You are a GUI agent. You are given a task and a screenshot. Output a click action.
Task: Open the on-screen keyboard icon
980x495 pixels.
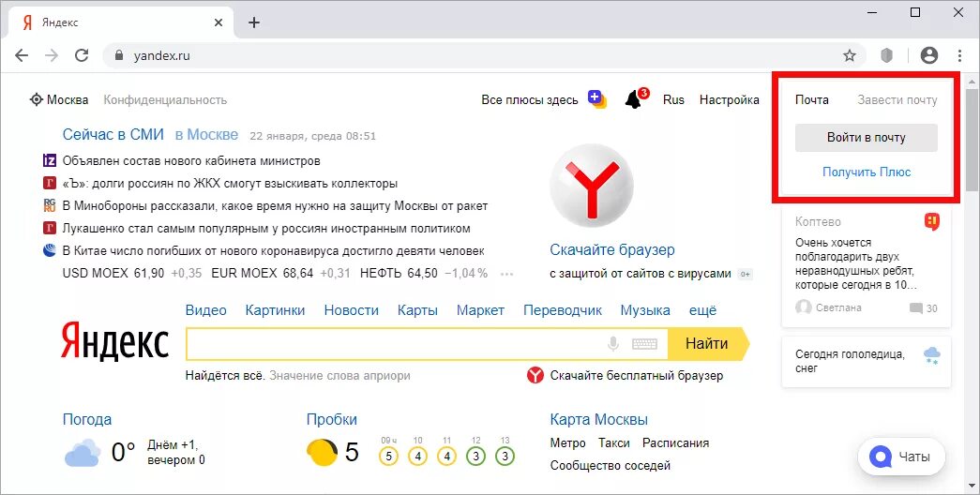[x=644, y=344]
